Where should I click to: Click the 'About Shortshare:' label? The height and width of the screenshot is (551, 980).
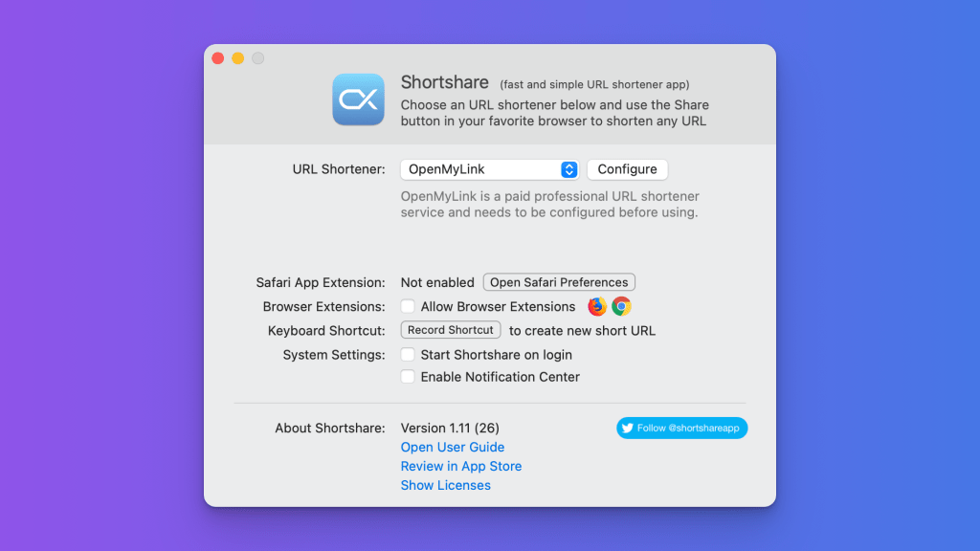pos(330,428)
